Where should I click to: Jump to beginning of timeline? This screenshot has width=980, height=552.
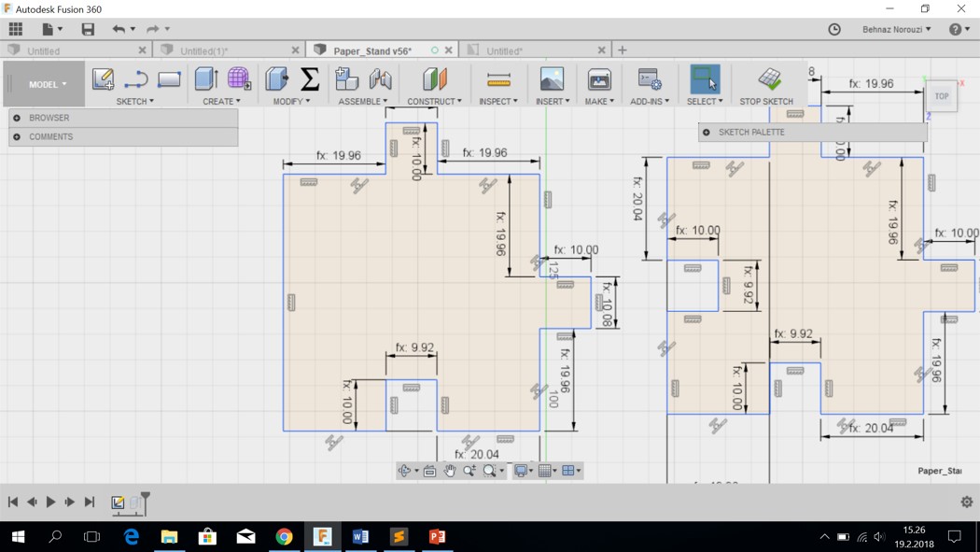pos(12,502)
